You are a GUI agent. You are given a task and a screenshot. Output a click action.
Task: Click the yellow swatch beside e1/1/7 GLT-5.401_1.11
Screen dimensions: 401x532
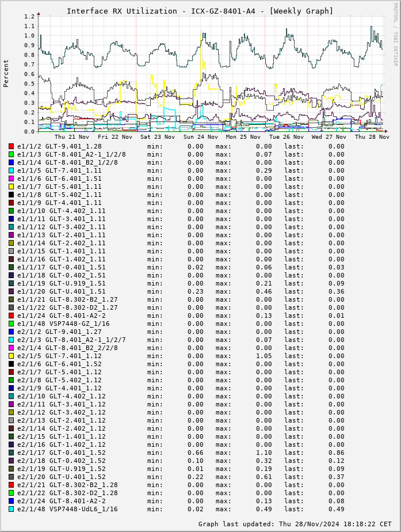pyautogui.click(x=11, y=187)
